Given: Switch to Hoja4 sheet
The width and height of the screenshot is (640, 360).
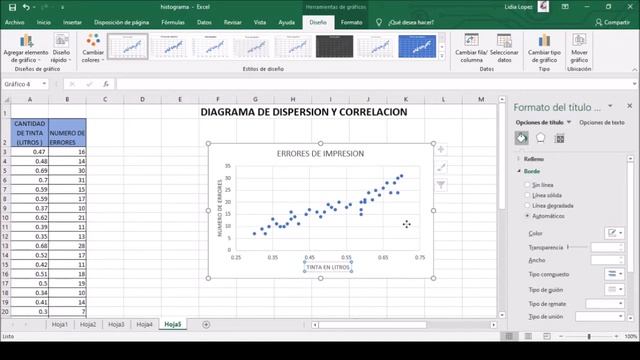Looking at the screenshot, I should pos(144,324).
